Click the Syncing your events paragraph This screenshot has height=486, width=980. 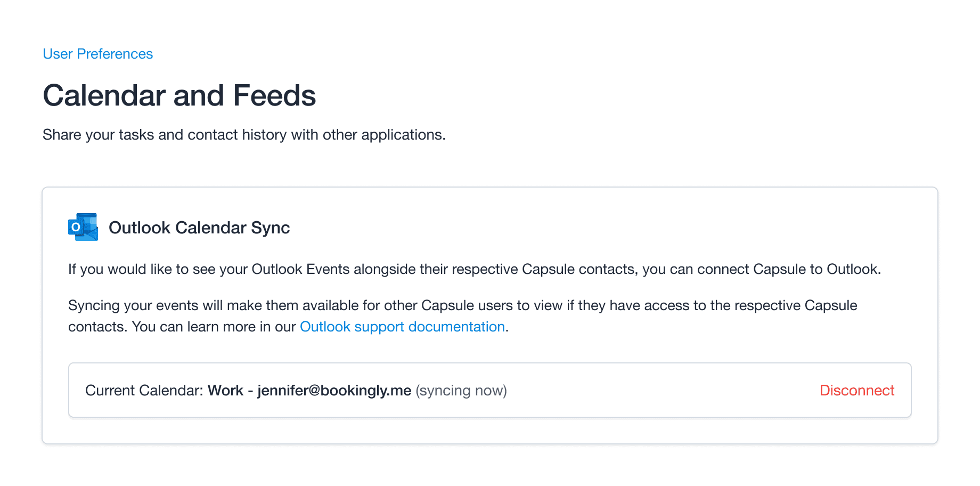(x=463, y=316)
